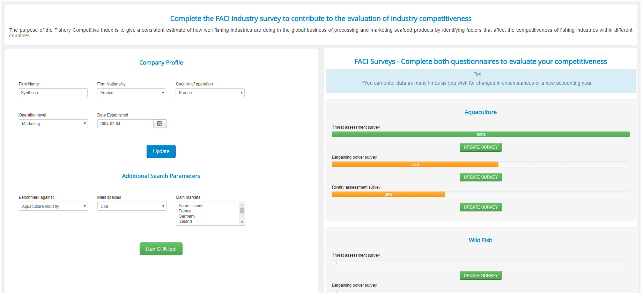The image size is (644, 293).
Task: Open the Country of operation dropdown
Action: tap(210, 93)
